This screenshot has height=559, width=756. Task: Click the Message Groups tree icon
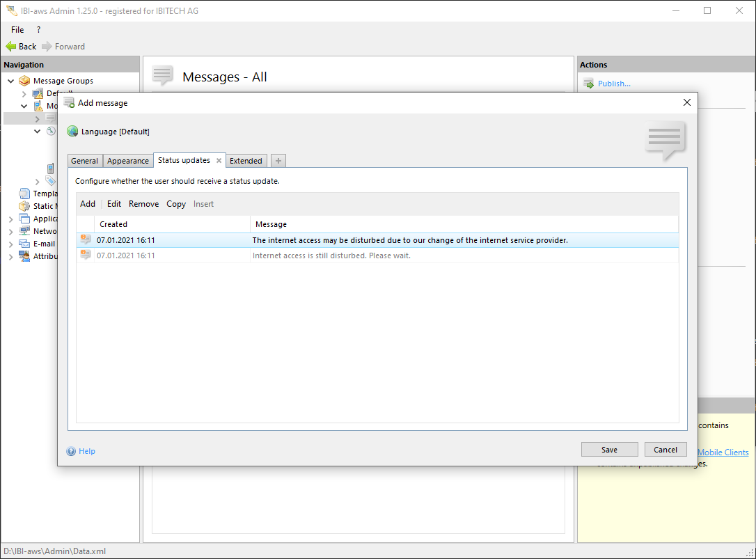pos(24,81)
